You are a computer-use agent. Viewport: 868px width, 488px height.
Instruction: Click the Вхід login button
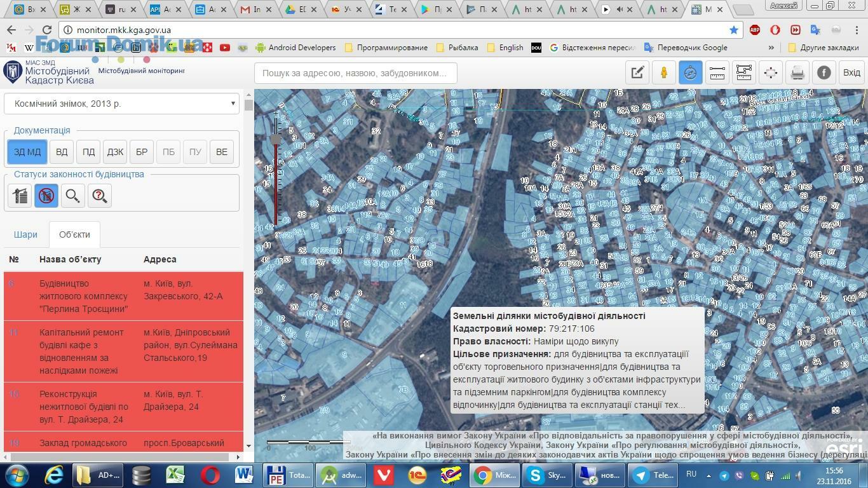coord(851,73)
